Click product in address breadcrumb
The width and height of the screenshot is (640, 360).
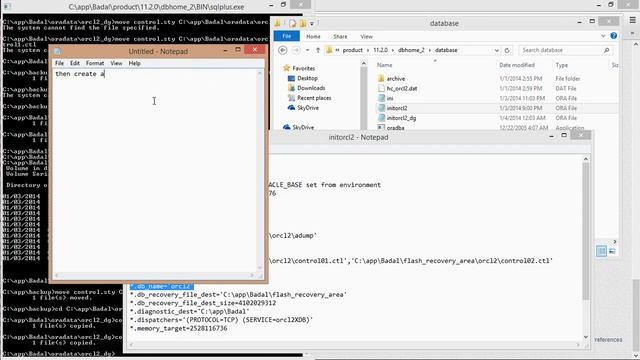click(353, 50)
